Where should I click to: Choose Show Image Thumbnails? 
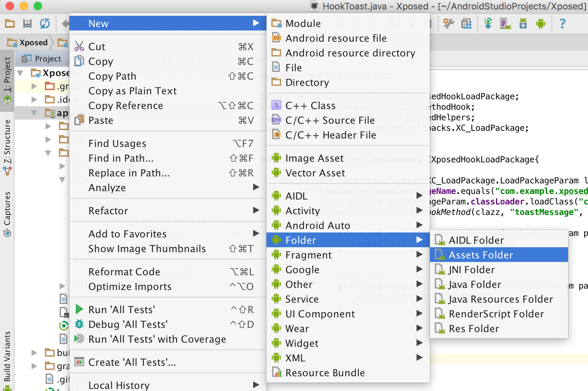click(168, 249)
